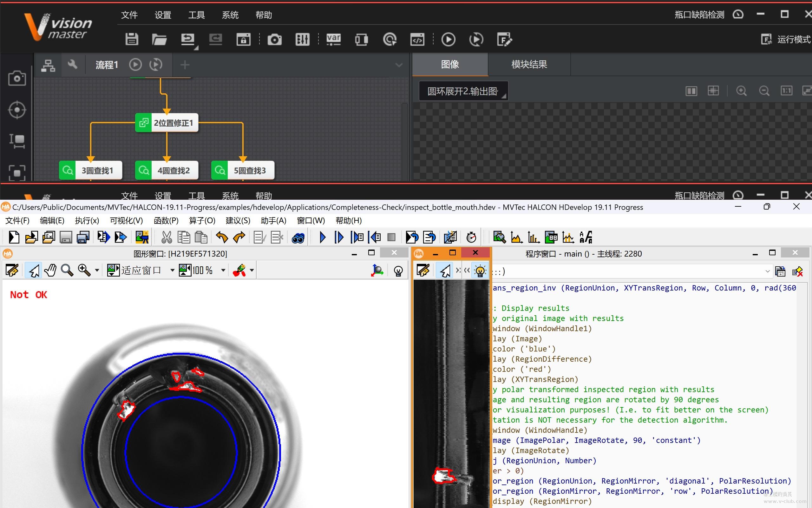812x508 pixels.
Task: Click the measurement tool icon in sidebar
Action: (17, 141)
